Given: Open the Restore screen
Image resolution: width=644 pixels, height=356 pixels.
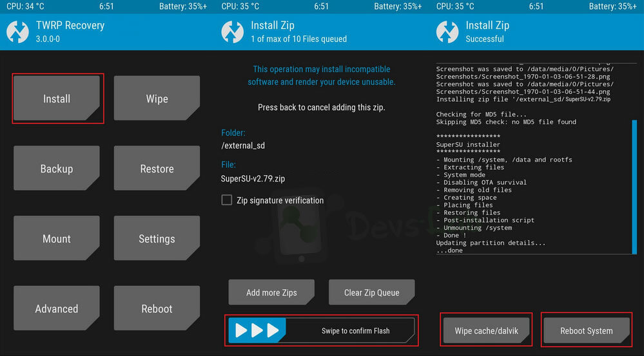Looking at the screenshot, I should (157, 169).
